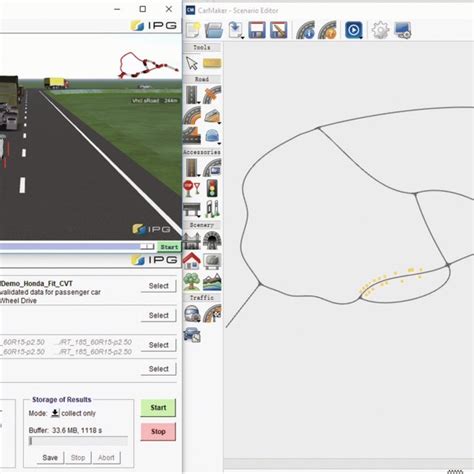Select the road with orange cross tool
The image size is (474, 474).
(x=212, y=95)
